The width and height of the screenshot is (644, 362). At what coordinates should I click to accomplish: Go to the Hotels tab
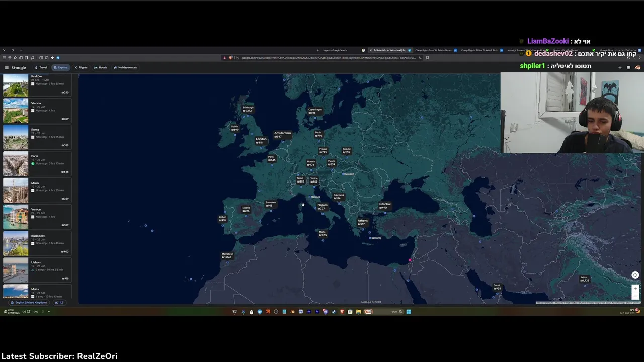[x=101, y=67]
